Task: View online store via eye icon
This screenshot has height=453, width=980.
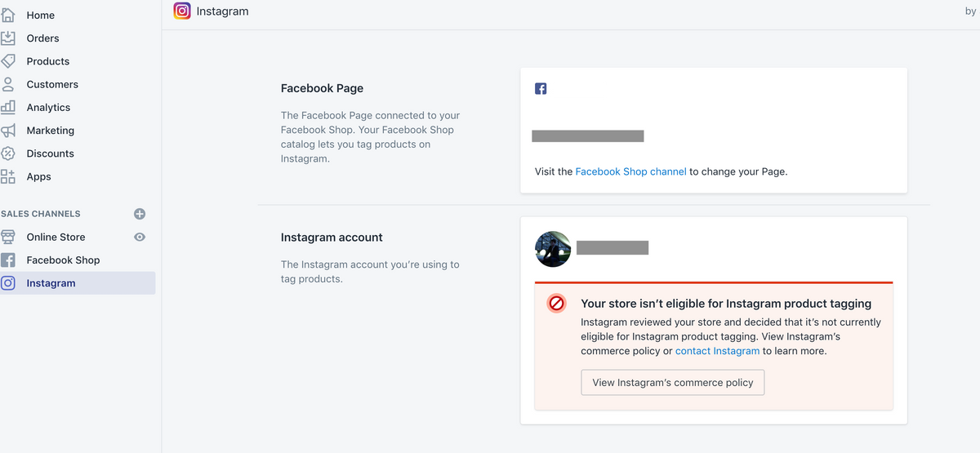Action: tap(140, 237)
